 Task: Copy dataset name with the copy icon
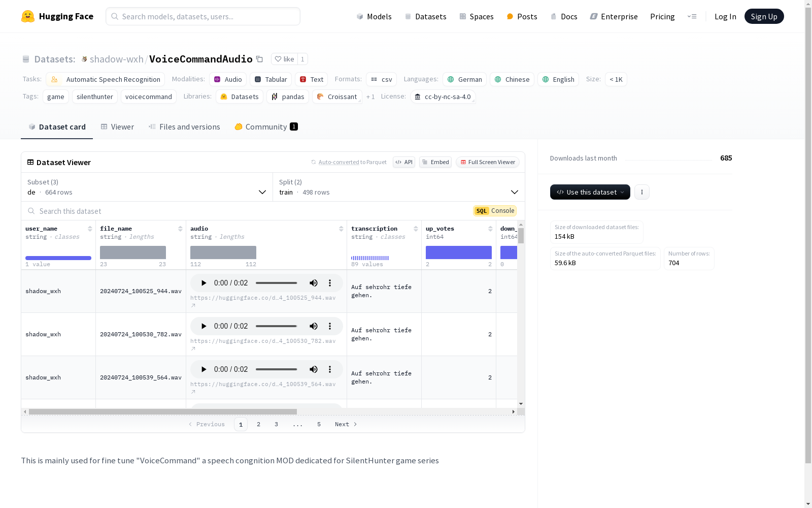tap(259, 59)
